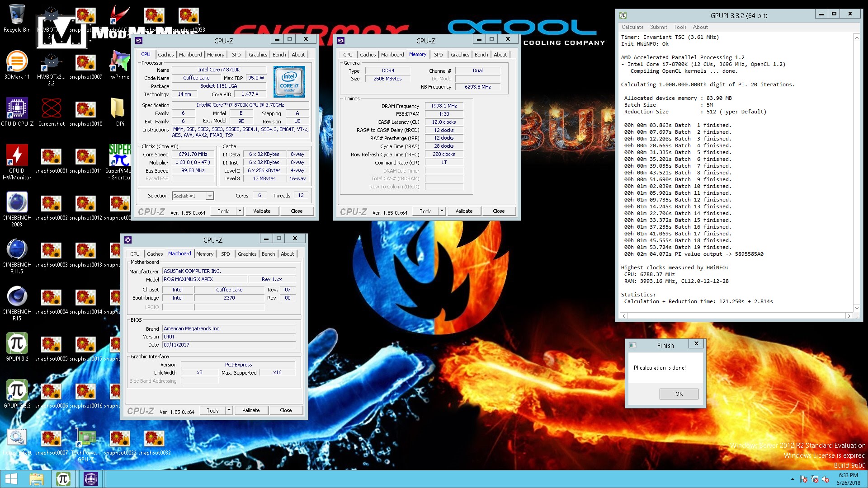Click About tab in CPU-Z Memory window
868x488 pixels.
(500, 55)
